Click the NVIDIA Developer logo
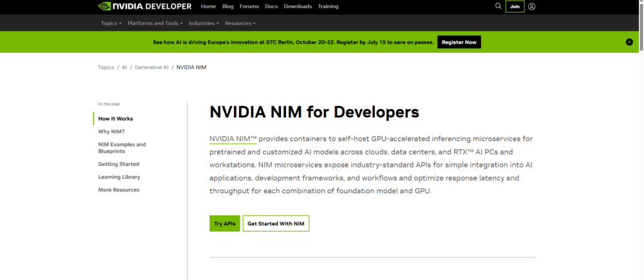This screenshot has height=280, width=644. (145, 6)
